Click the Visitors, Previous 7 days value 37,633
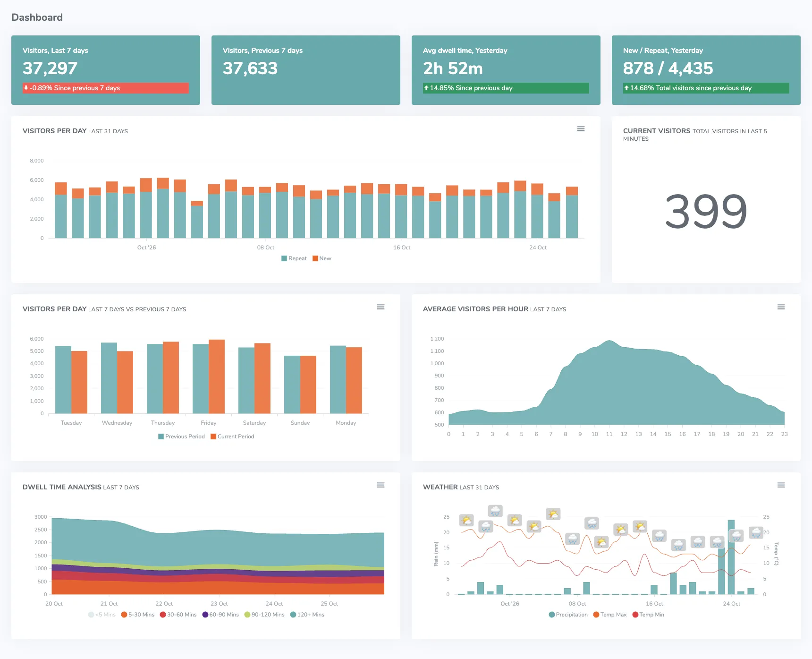 250,68
